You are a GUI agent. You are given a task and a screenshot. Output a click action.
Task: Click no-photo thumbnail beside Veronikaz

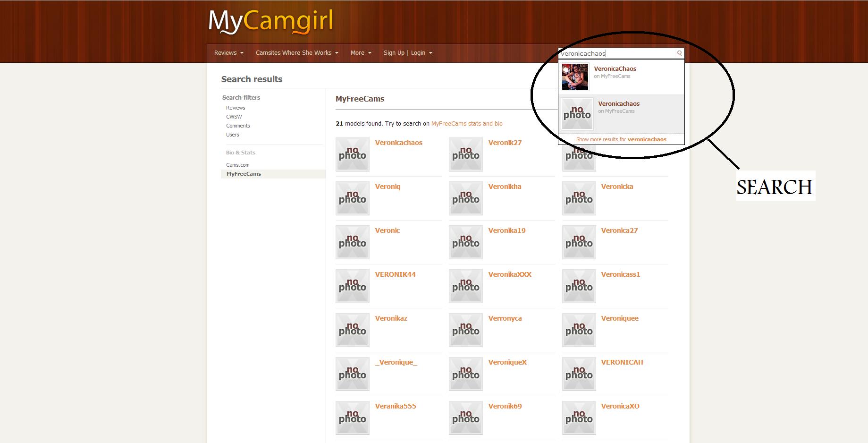[x=353, y=330]
